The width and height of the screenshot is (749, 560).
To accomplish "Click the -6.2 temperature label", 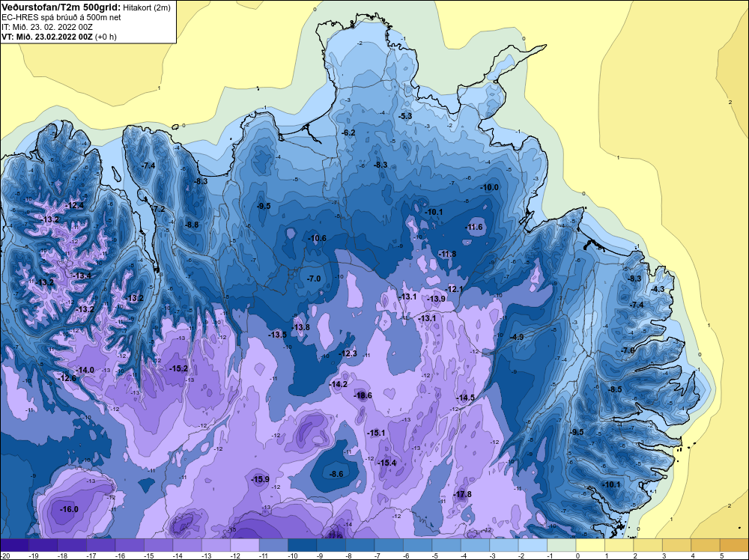I will [349, 133].
